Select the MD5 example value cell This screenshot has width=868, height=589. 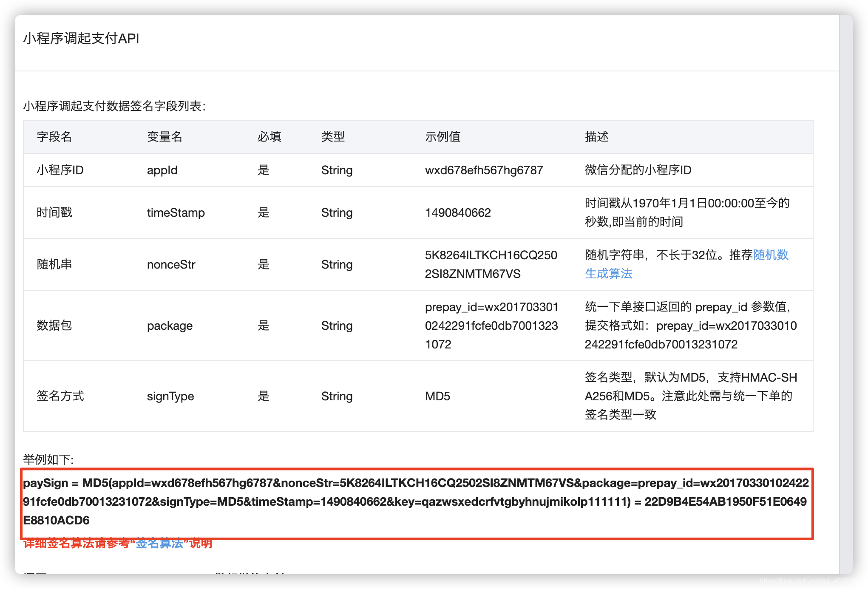(437, 396)
